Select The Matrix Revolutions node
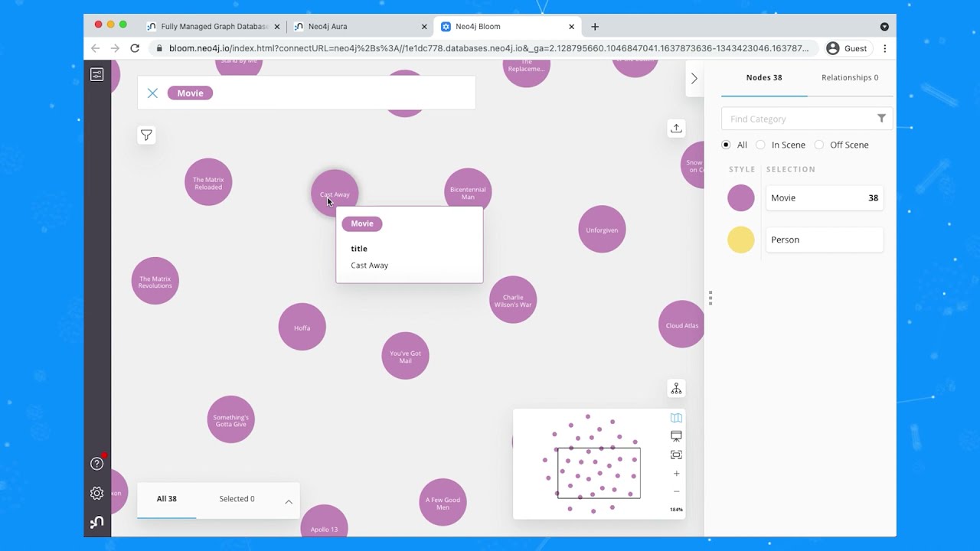 (x=155, y=281)
